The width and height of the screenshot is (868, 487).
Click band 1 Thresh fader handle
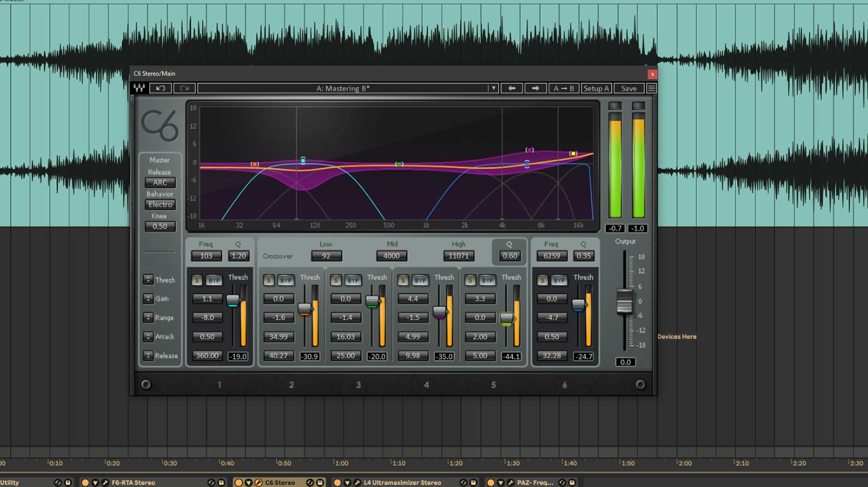pyautogui.click(x=233, y=301)
